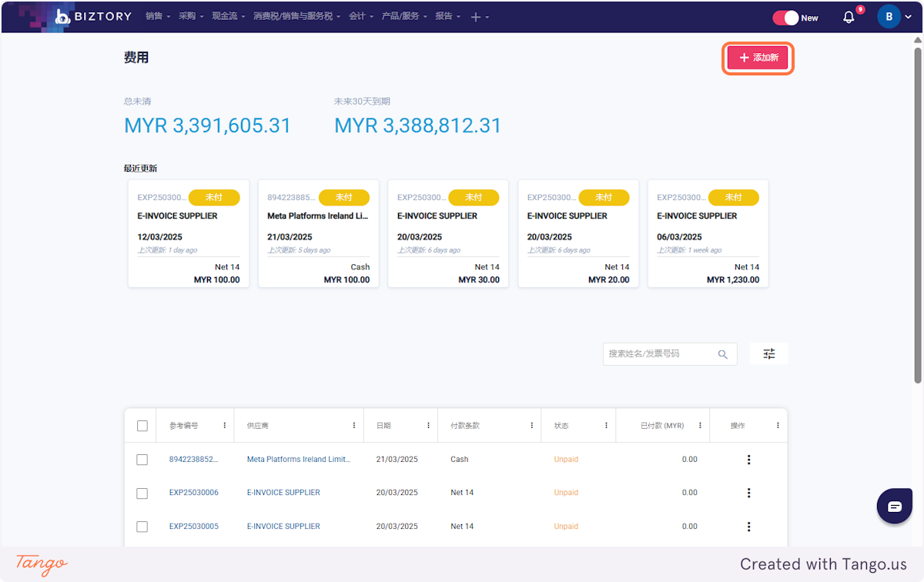The width and height of the screenshot is (924, 582).
Task: Expand the 报告 menu
Action: click(447, 16)
